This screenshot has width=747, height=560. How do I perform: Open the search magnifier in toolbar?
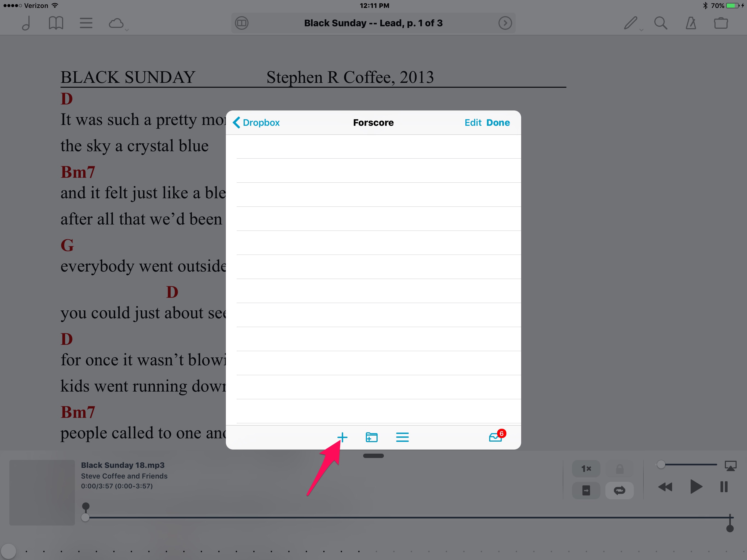pyautogui.click(x=661, y=23)
